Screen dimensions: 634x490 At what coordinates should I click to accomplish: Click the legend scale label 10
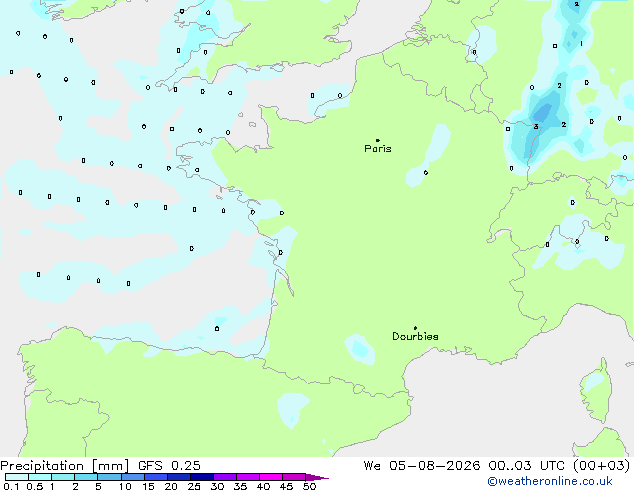click(x=125, y=486)
